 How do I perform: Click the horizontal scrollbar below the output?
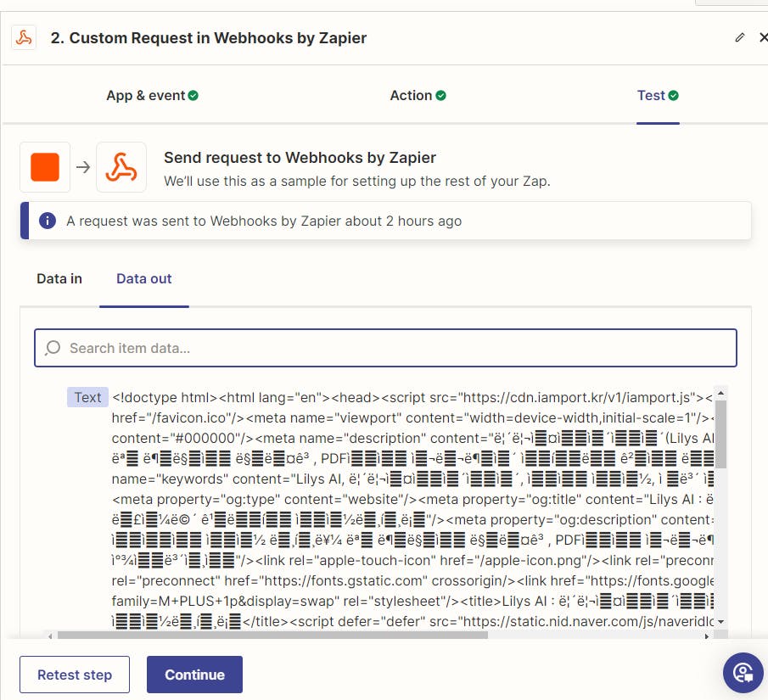339,635
